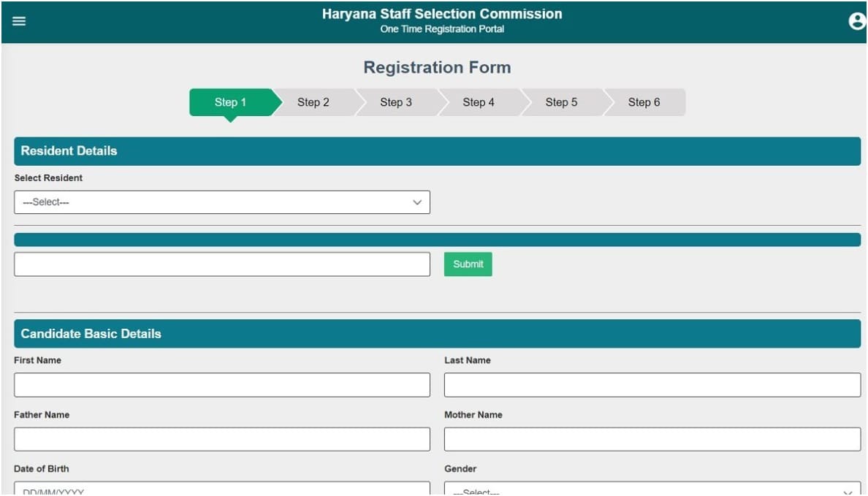This screenshot has height=496, width=868.
Task: Go to Step 1 of registration
Action: tap(232, 102)
